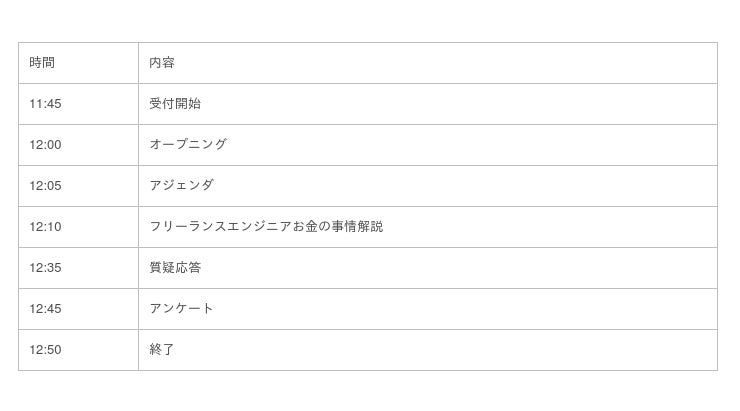This screenshot has width=740, height=411.
Task: Click the word フリーランス in the table
Action: click(x=188, y=227)
